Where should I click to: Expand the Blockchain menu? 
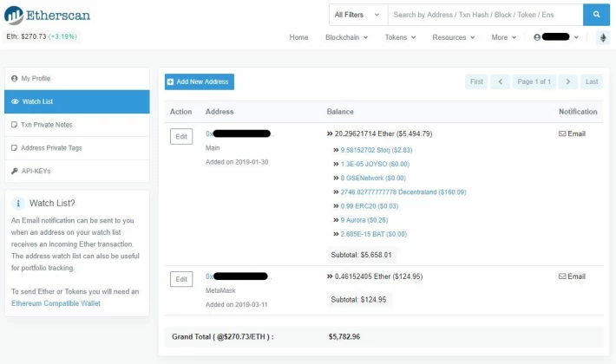click(346, 37)
